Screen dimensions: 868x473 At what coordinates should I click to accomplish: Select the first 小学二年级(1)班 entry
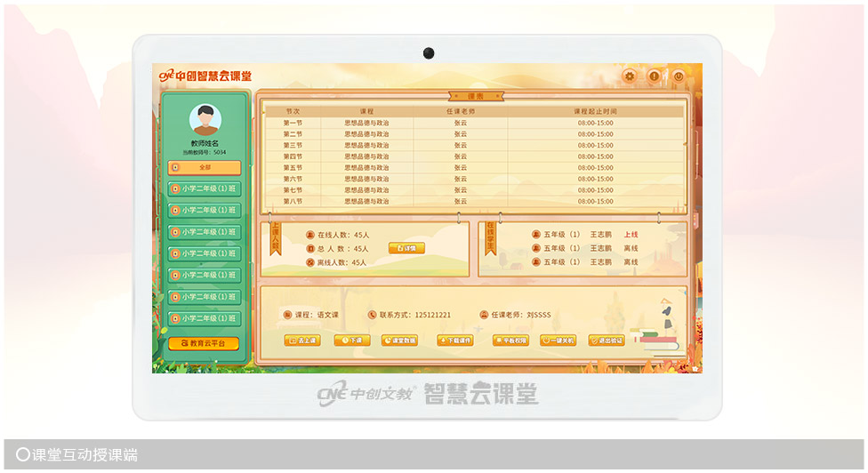[x=205, y=188]
